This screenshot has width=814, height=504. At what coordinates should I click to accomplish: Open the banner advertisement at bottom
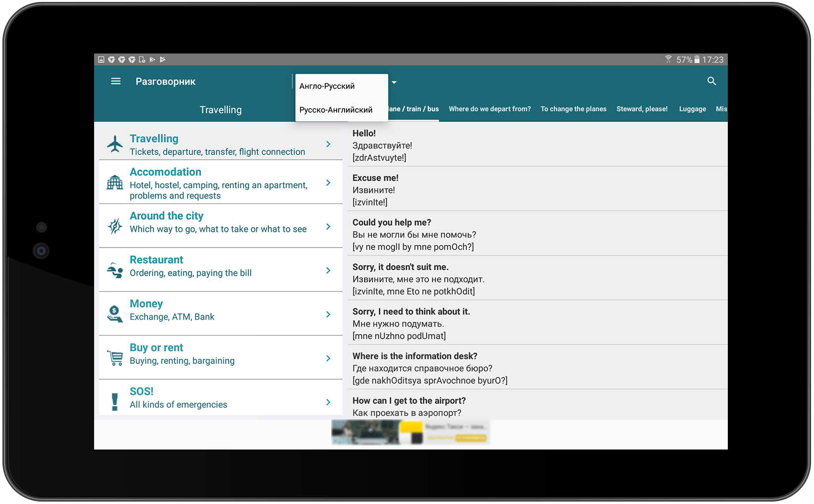pyautogui.click(x=411, y=432)
